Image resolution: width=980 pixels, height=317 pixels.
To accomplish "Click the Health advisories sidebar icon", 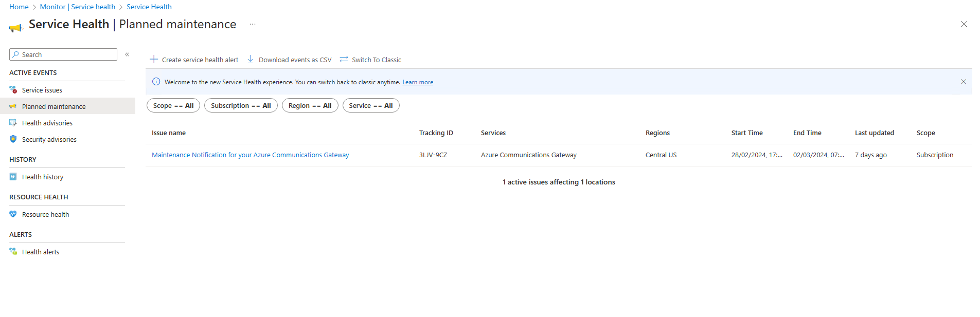I will [13, 123].
